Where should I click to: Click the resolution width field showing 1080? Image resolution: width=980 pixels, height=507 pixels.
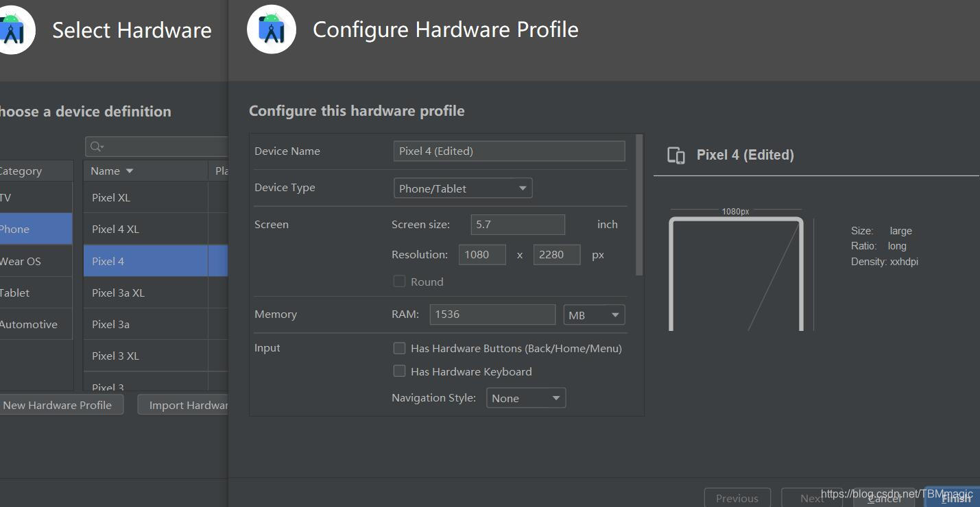coord(482,254)
